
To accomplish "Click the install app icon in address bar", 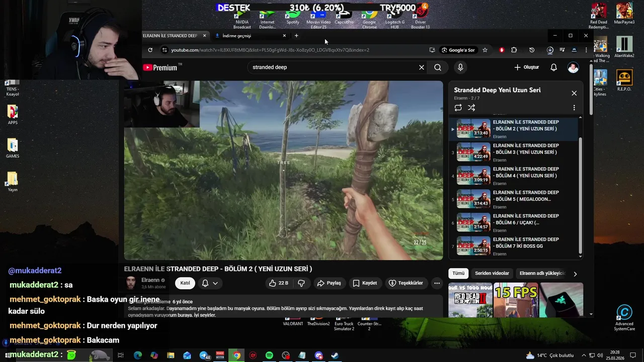I will pyautogui.click(x=432, y=50).
